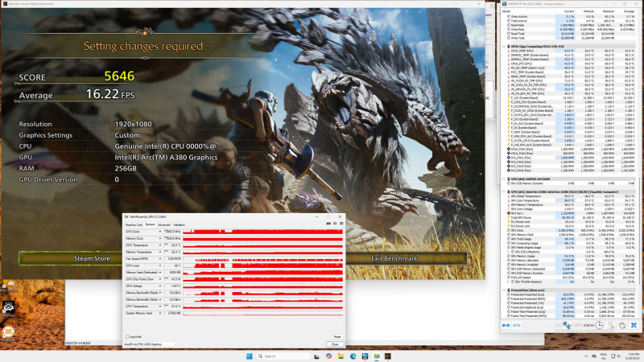
Task: Click the taskbar Search box
Action: coord(283,356)
